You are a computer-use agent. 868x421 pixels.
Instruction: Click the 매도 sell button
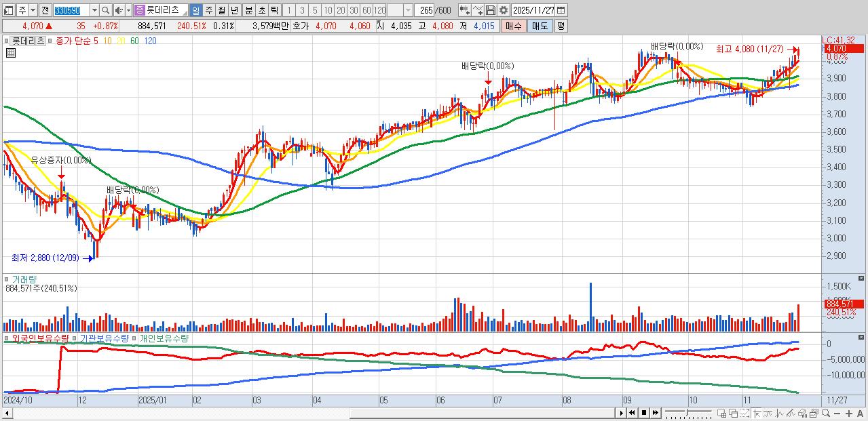[x=540, y=26]
